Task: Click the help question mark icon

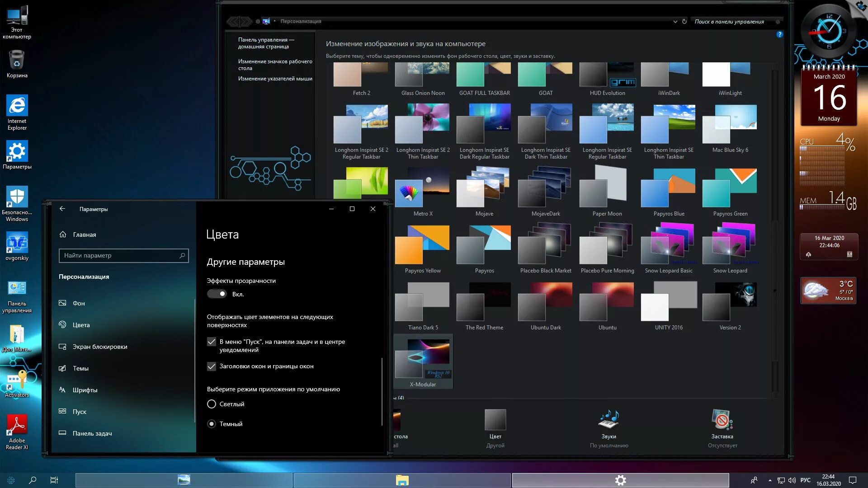Action: pyautogui.click(x=779, y=34)
